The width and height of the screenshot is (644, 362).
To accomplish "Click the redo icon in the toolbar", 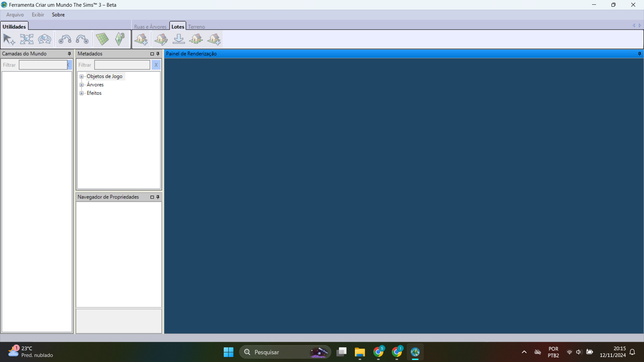I will (82, 39).
